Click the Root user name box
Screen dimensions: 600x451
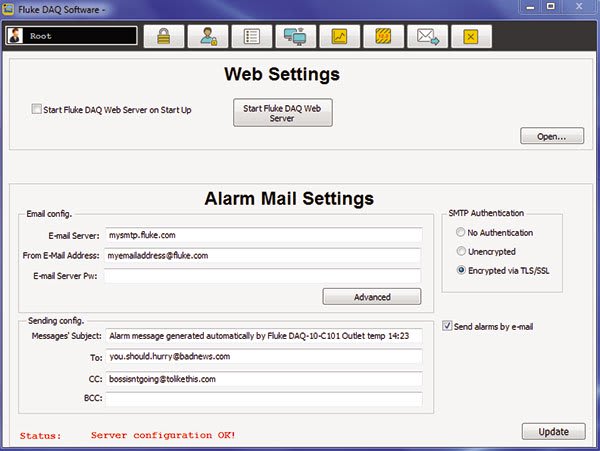pos(72,36)
